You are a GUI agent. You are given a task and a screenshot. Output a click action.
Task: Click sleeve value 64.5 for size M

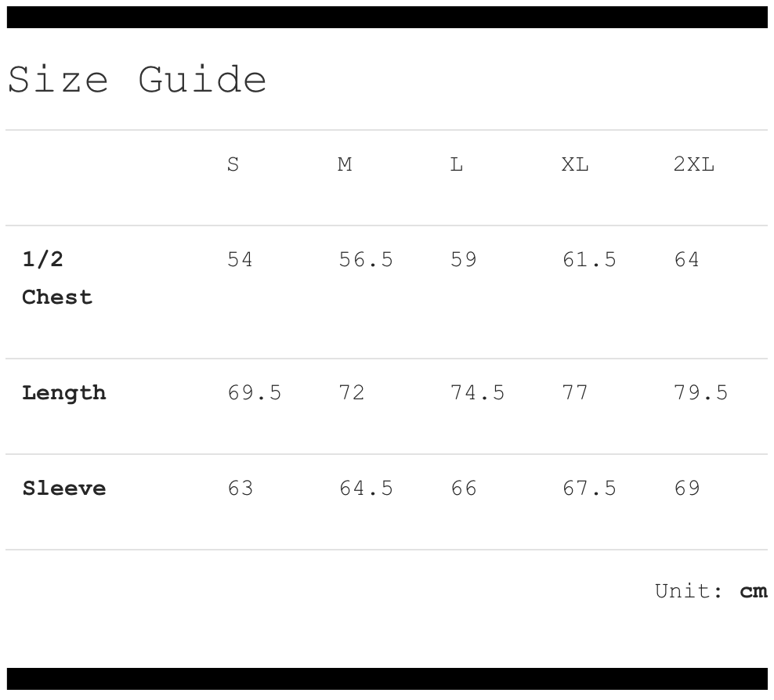coord(366,489)
